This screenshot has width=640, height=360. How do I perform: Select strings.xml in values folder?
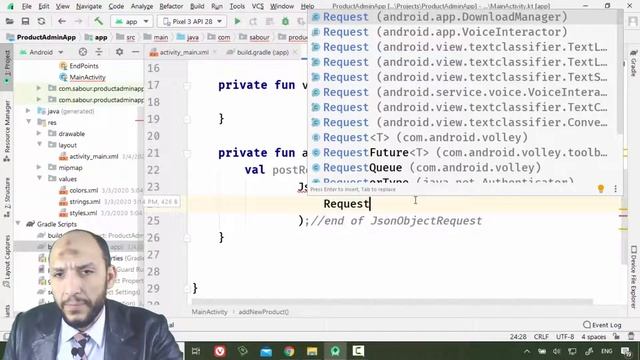[84, 202]
